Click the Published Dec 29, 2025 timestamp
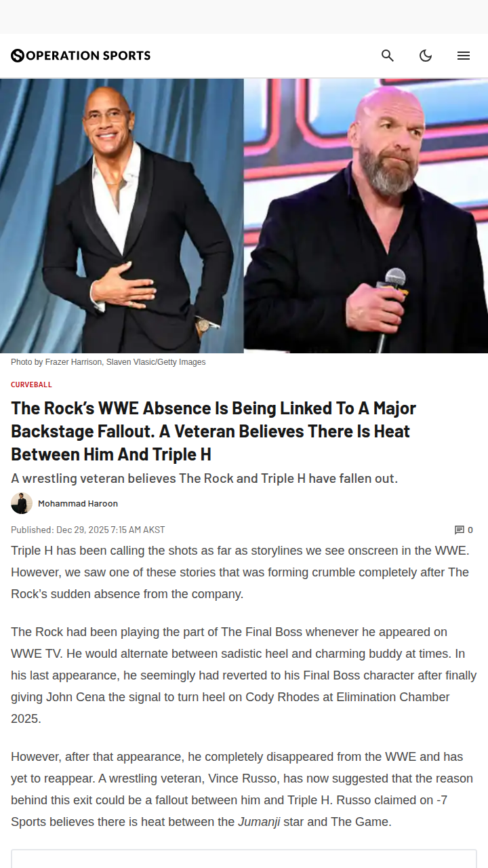Viewport: 488px width, 868px height. (88, 530)
